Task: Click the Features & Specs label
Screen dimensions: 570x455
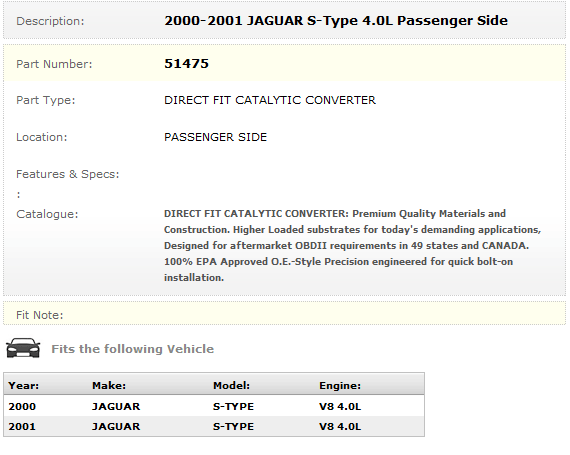Action: click(x=68, y=174)
